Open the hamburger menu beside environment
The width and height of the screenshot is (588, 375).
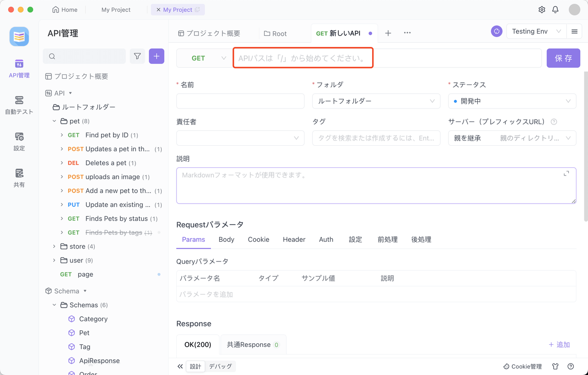(x=574, y=31)
